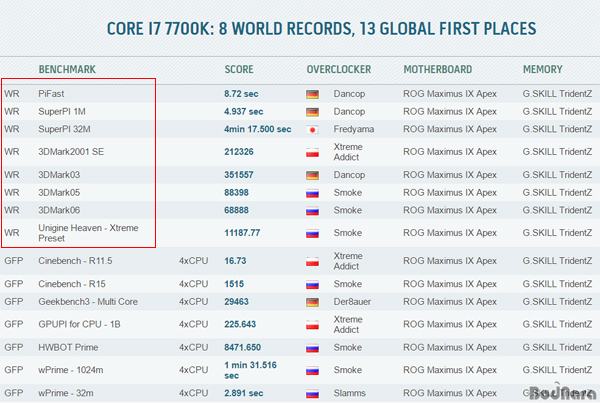This screenshot has height=403, width=600.
Task: Select Cinebench - R11.5 benchmark name
Action: 75,261
